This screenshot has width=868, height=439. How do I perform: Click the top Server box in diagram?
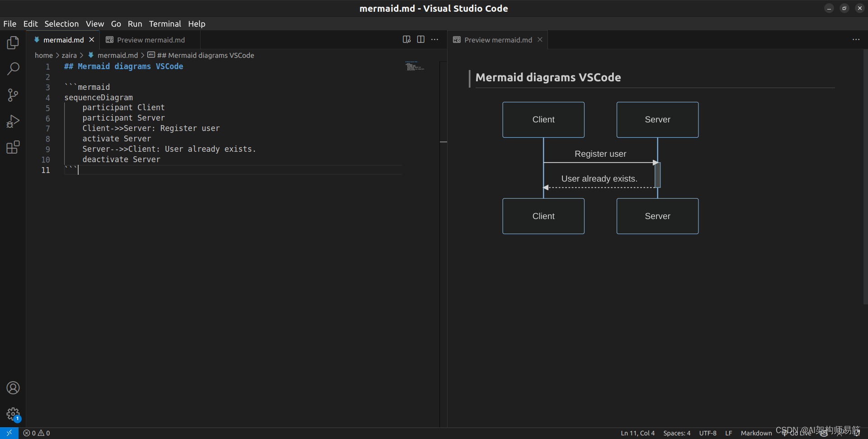(x=657, y=120)
